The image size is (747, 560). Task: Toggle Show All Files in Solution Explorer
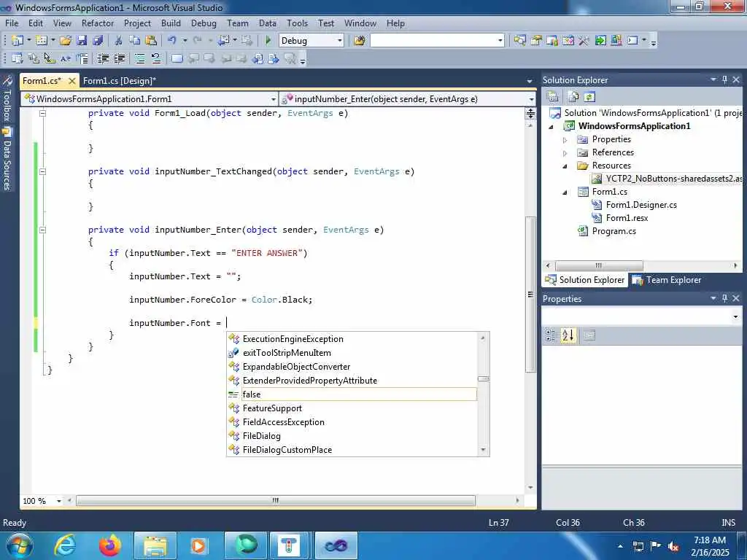(573, 97)
